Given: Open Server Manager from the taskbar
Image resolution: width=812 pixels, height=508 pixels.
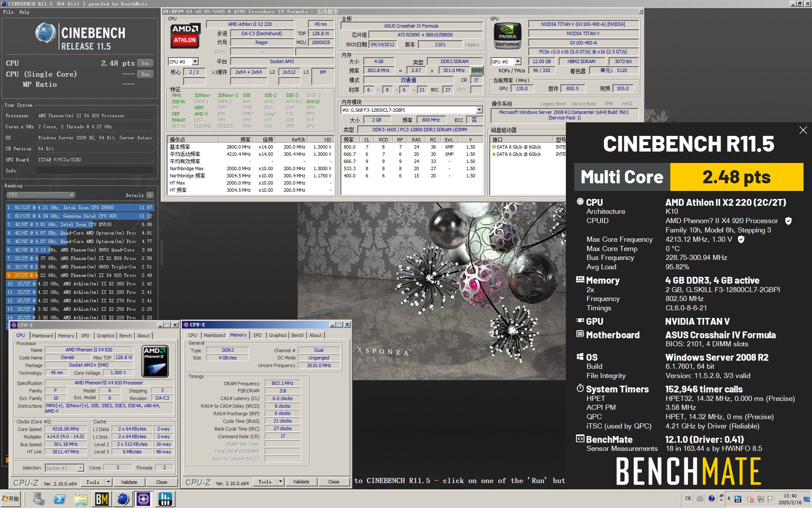Looking at the screenshot, I should (38, 499).
